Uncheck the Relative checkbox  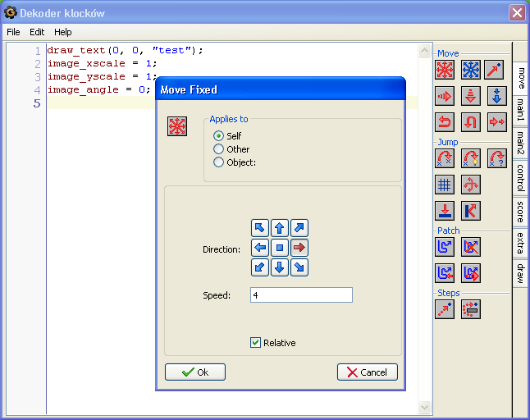[x=256, y=343]
